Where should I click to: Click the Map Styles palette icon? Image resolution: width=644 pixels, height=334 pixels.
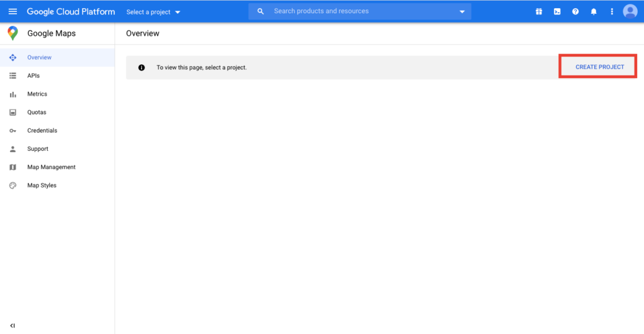tap(13, 186)
